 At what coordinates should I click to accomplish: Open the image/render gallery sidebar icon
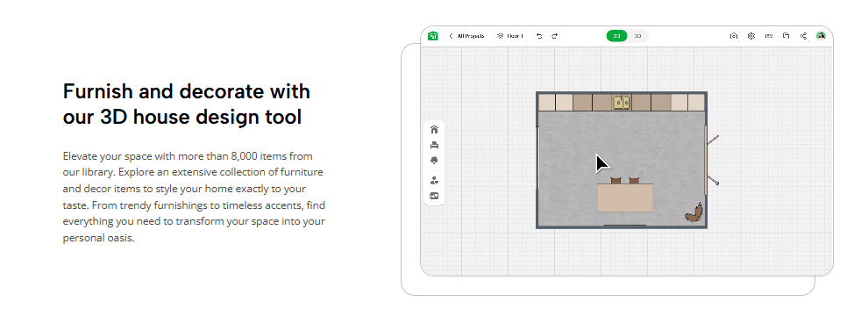434,196
